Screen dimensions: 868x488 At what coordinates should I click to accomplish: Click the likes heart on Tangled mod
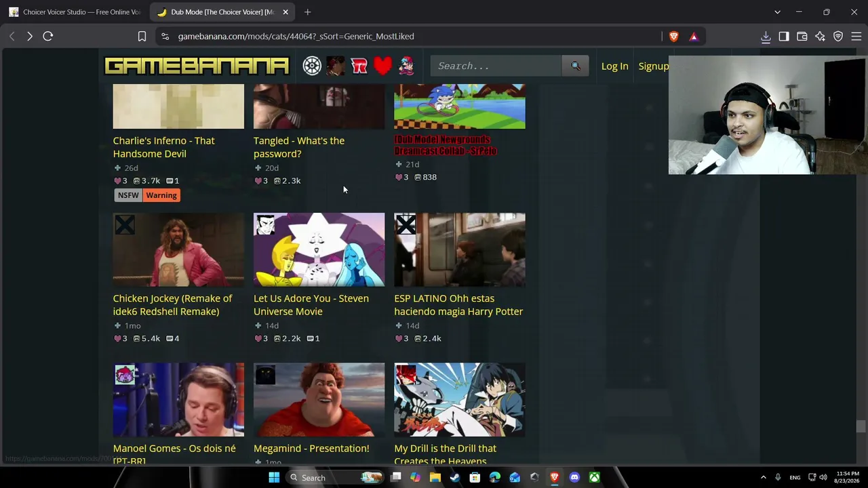click(x=258, y=181)
